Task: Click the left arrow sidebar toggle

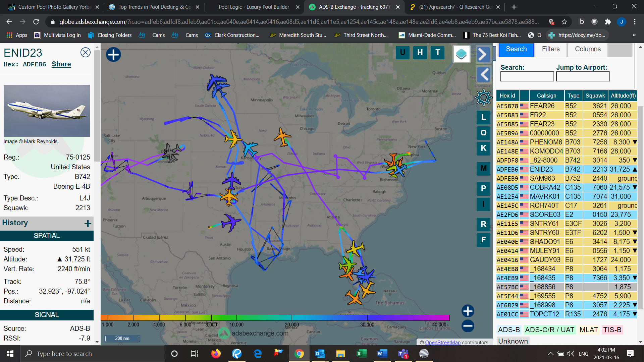Action: click(483, 74)
